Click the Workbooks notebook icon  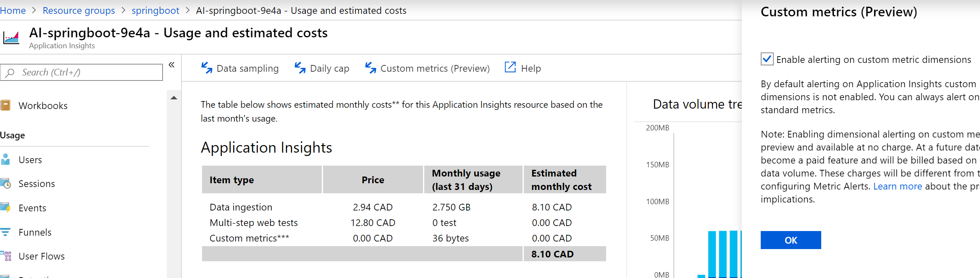point(5,105)
